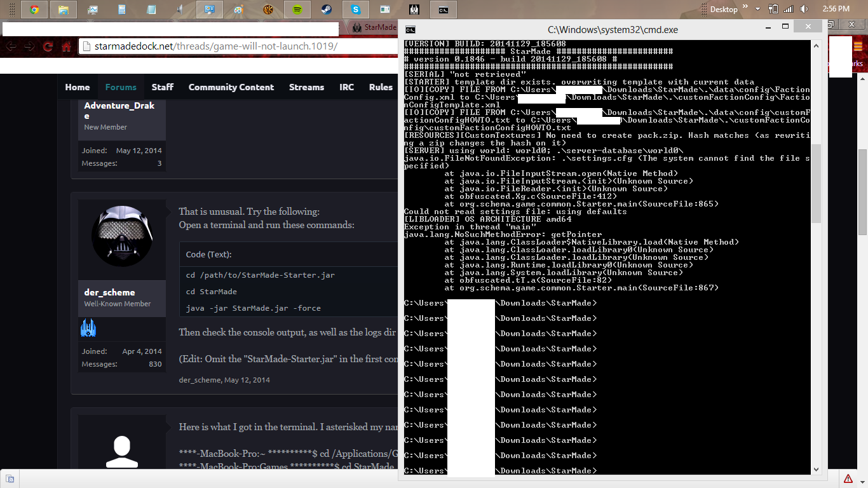The image size is (868, 488).
Task: Open the Forums navigation tab
Action: point(121,87)
